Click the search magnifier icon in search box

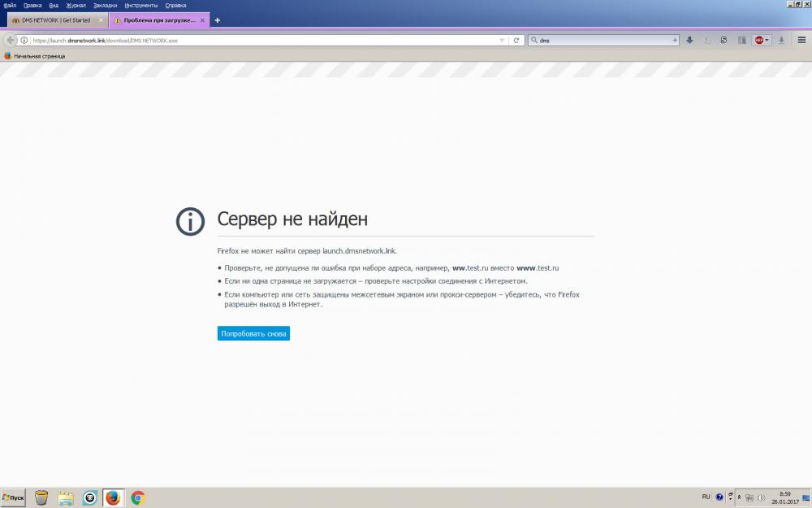(x=534, y=40)
